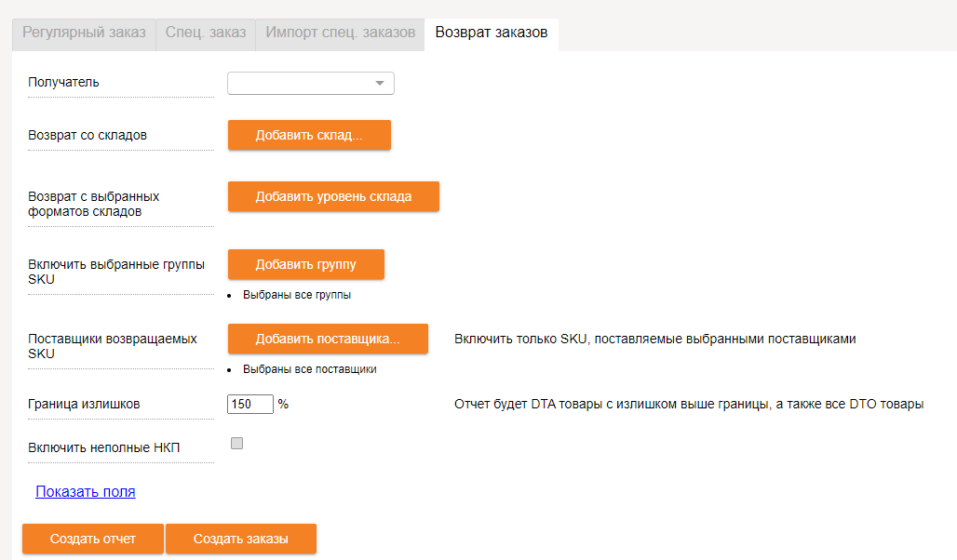Click the Добавить поставщика... button
957x560 pixels.
coord(328,340)
